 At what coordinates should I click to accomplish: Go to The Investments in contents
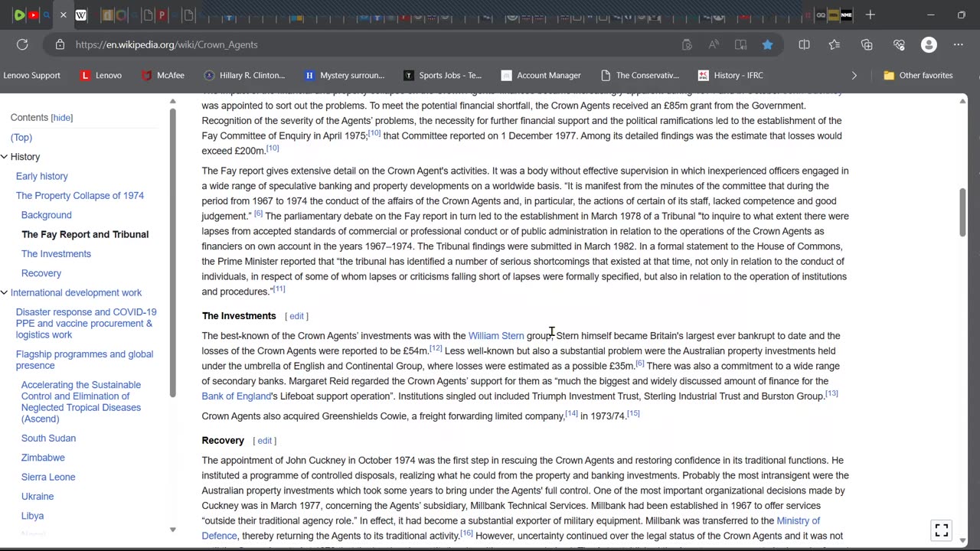[x=56, y=253]
